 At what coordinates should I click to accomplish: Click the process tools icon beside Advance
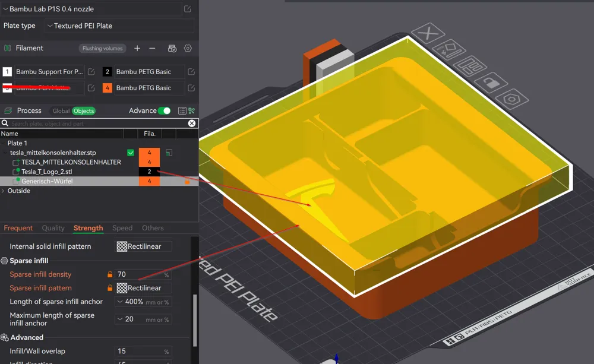click(x=192, y=110)
